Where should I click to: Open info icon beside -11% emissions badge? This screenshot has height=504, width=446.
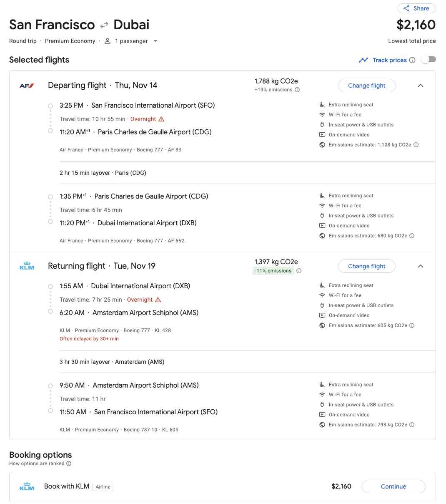point(299,271)
